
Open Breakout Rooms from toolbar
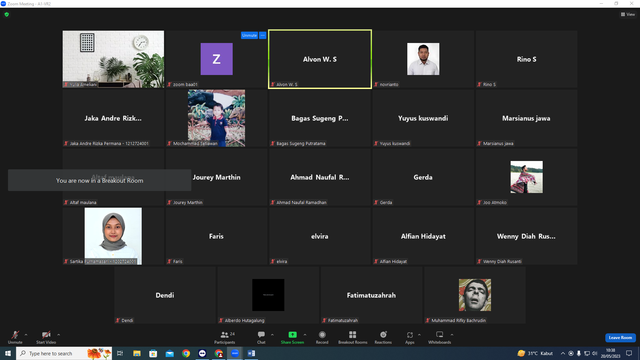pyautogui.click(x=353, y=337)
